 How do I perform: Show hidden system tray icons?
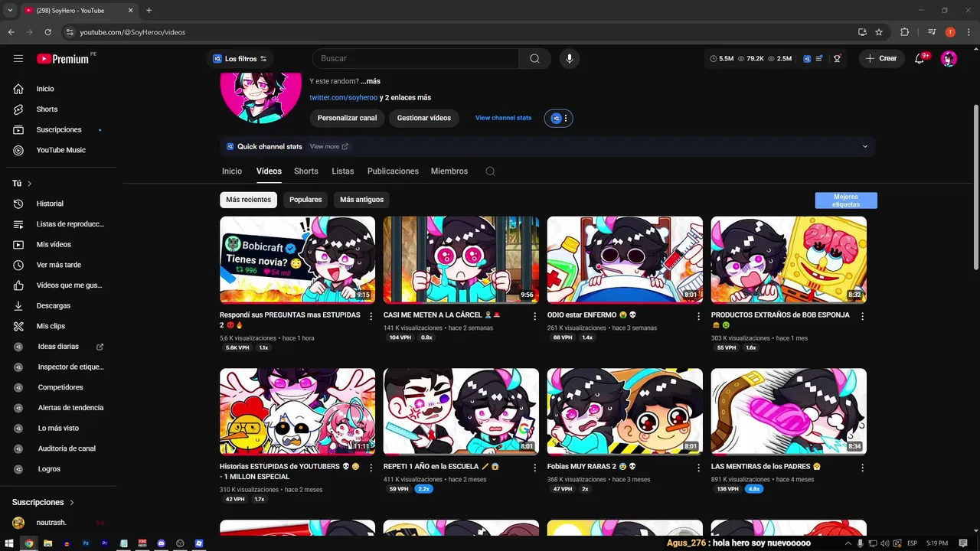[848, 543]
